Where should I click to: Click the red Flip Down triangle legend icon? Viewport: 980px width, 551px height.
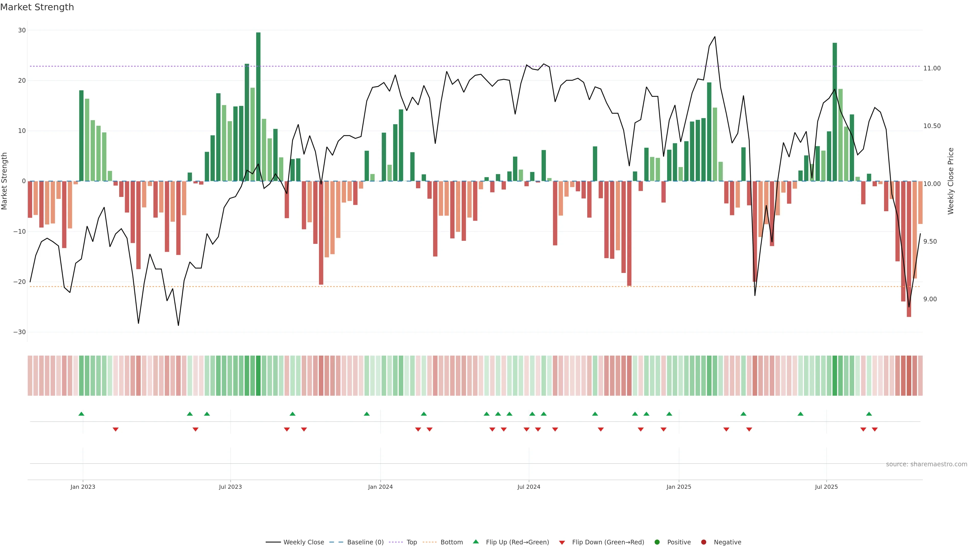point(562,542)
